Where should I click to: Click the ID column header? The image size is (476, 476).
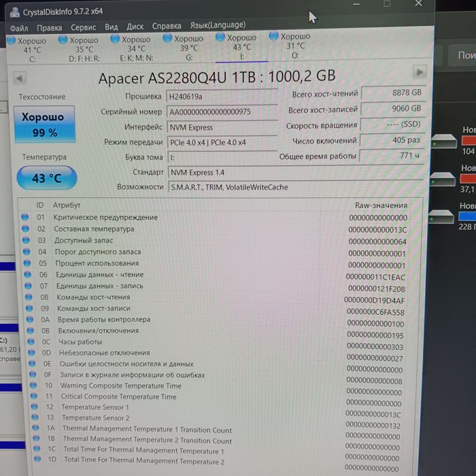tap(40, 205)
